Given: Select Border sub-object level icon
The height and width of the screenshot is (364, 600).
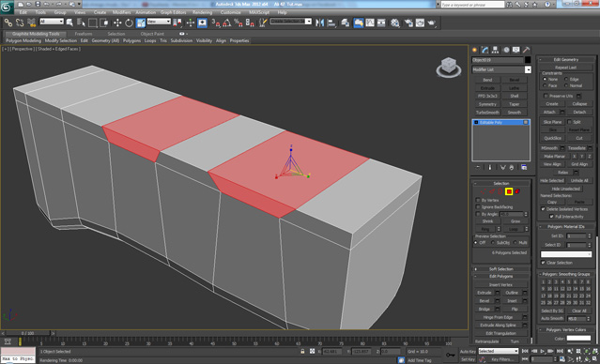Looking at the screenshot, I should pos(500,191).
